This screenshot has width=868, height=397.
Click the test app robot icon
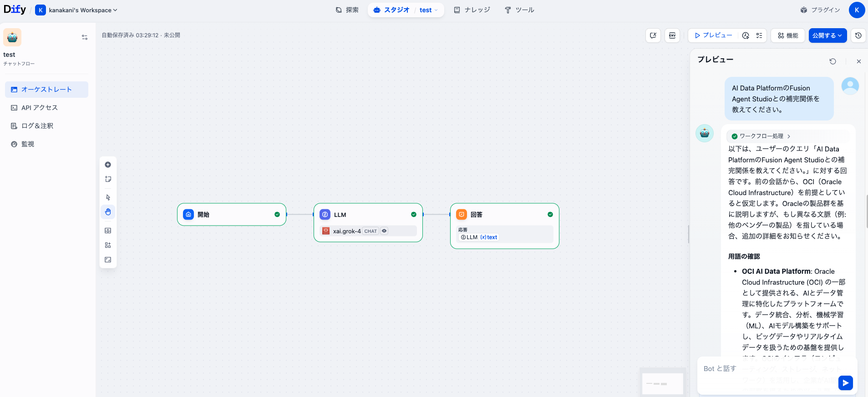pyautogui.click(x=12, y=37)
